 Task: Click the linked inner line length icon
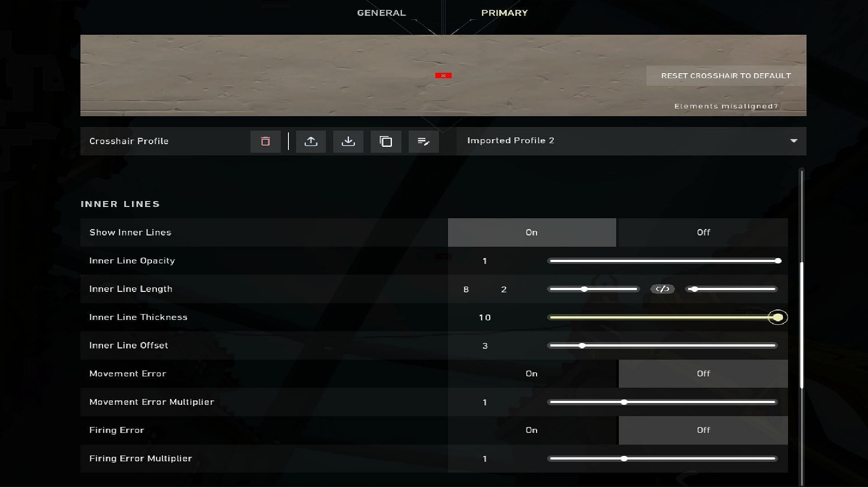point(662,289)
